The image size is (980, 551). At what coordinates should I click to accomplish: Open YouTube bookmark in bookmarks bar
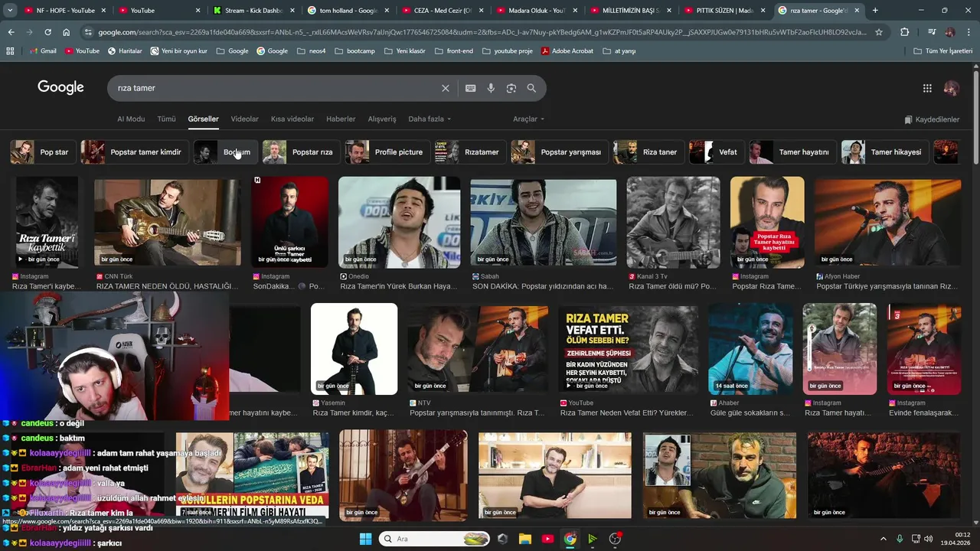(82, 51)
